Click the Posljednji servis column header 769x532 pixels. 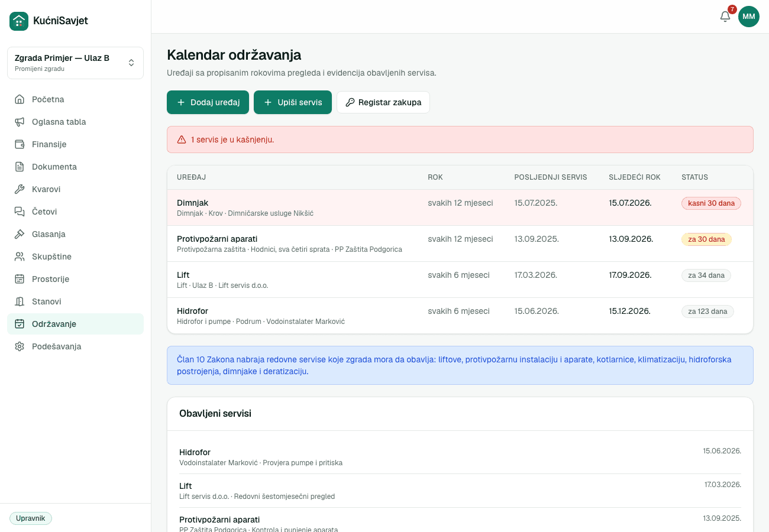pyautogui.click(x=551, y=177)
